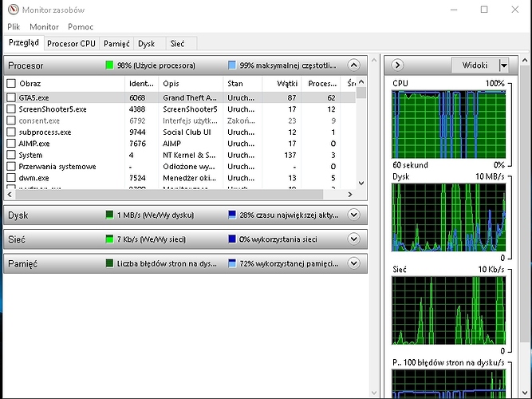Click the graphs pane scroll-down arrow
Screen dimensions: 532x399
525,393
